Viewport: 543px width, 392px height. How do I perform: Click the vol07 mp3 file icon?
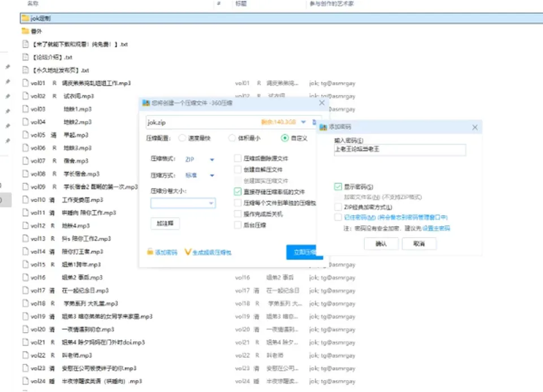[x=25, y=161]
